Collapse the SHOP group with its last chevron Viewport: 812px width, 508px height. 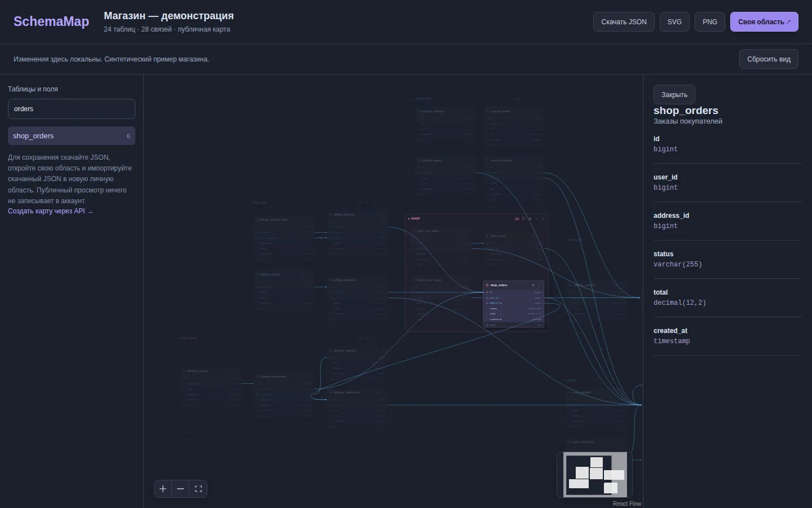(x=544, y=218)
